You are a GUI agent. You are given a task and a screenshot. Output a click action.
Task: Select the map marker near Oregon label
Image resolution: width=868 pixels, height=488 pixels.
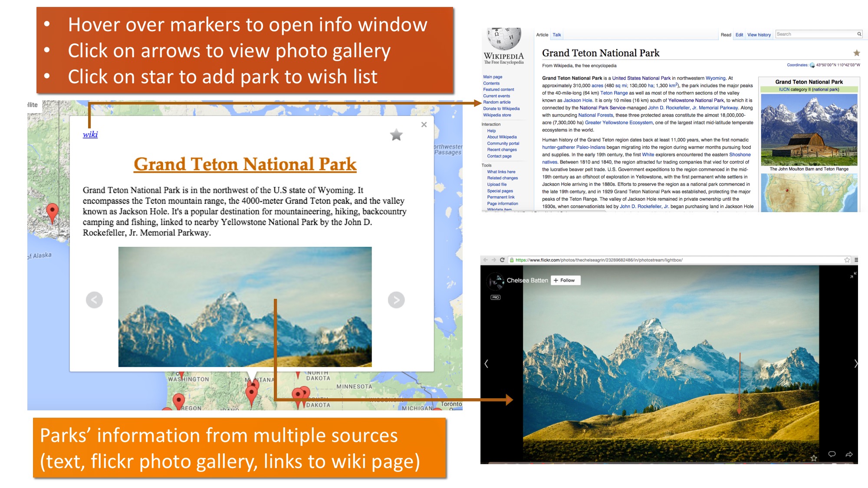coord(178,401)
